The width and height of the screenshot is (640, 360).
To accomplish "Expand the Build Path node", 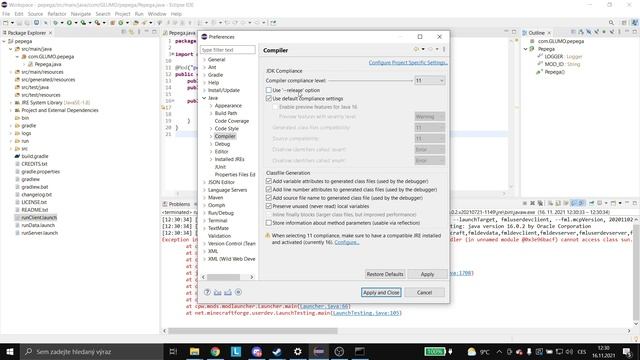I will click(211, 113).
